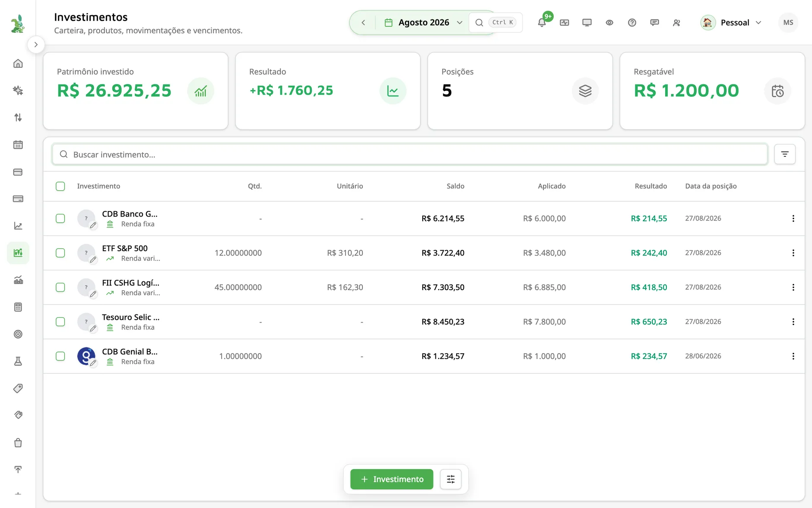The image size is (812, 508).
Task: Open the home icon in the sidebar
Action: (18, 64)
